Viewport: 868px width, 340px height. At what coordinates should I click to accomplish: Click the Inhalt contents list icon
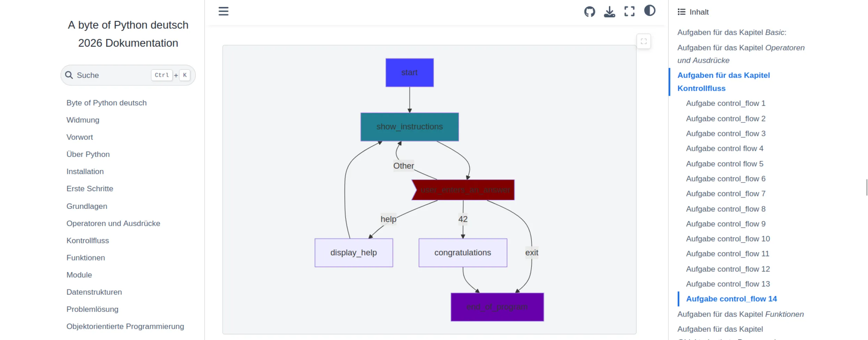point(682,12)
